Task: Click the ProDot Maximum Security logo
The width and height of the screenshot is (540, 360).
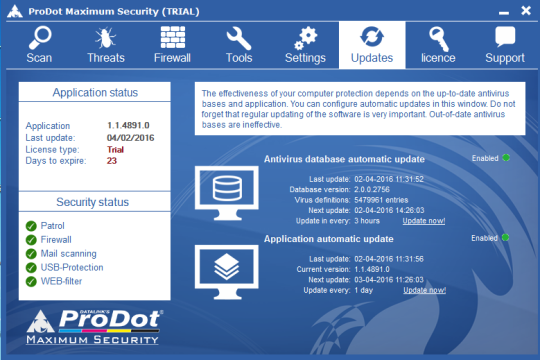Action: coord(94,327)
